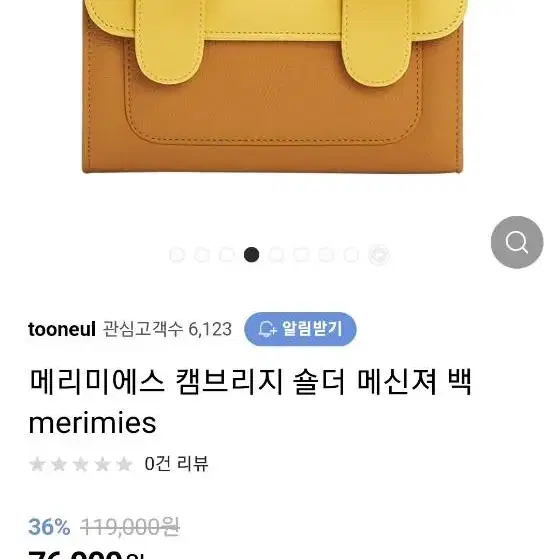
Task: Click the third gray rating star
Action: coord(81,464)
